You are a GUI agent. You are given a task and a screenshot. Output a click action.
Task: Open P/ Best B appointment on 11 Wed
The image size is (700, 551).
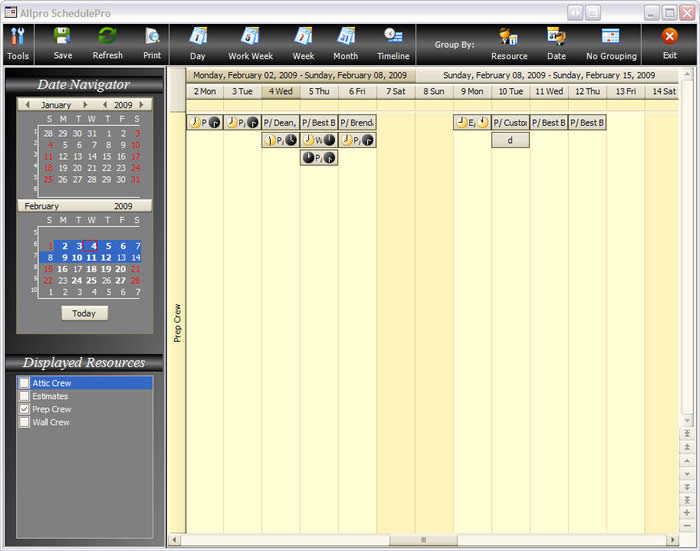pos(549,122)
